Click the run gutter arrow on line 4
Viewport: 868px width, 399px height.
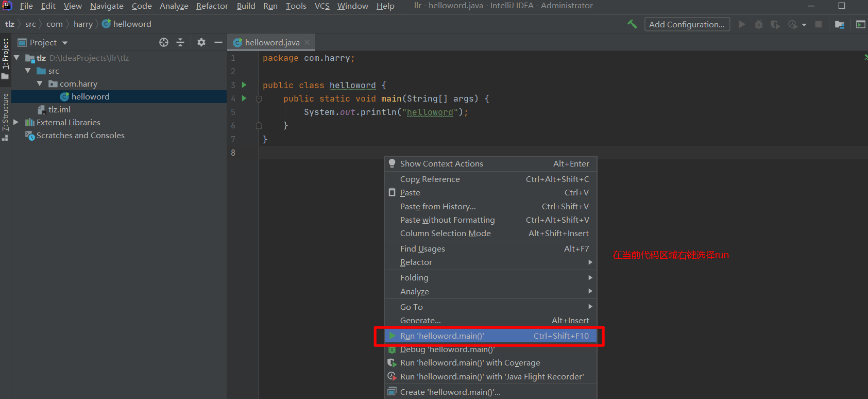pos(244,98)
